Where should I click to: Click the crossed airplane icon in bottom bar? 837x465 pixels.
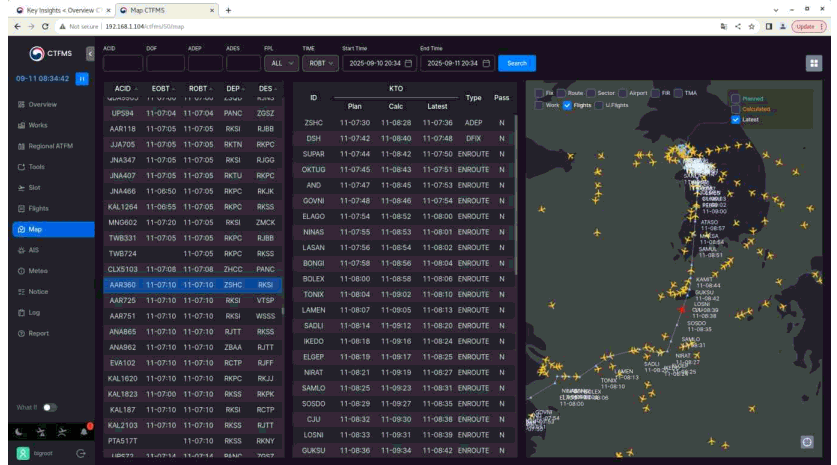pos(62,432)
